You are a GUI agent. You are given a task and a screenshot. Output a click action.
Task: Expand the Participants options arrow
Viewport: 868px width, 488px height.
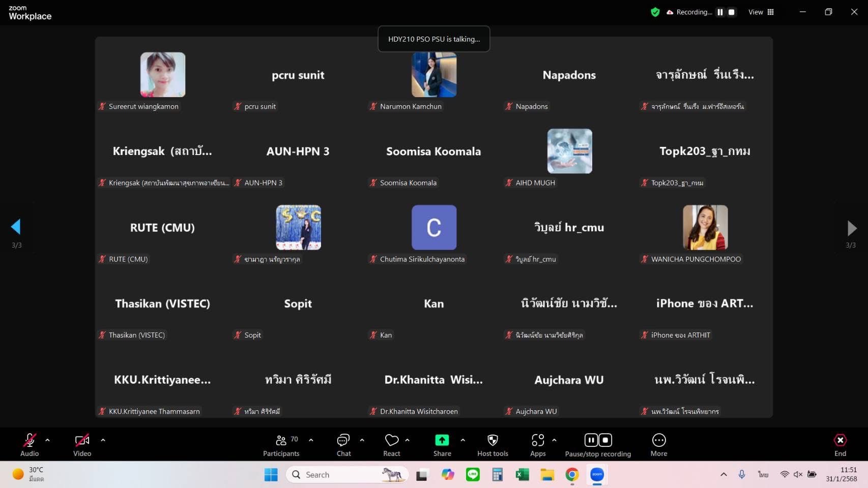311,440
